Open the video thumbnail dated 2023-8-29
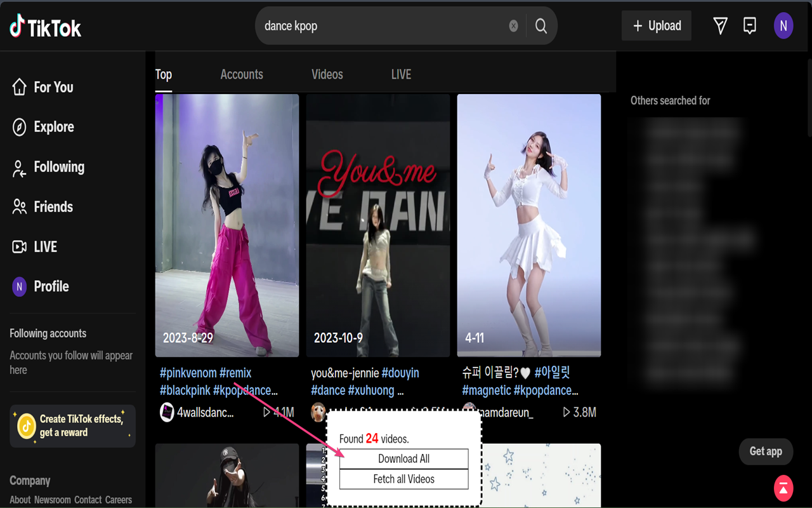Viewport: 812px width, 508px height. point(227,225)
